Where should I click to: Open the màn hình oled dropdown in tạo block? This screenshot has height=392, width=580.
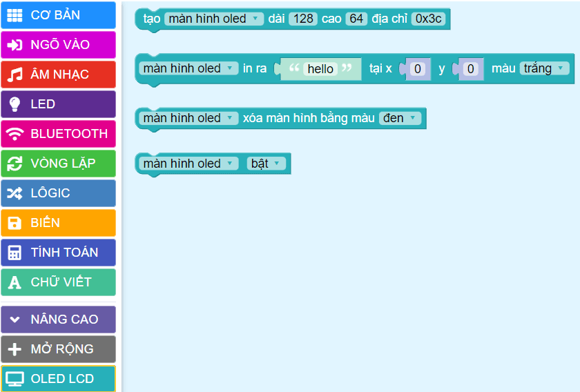(214, 19)
